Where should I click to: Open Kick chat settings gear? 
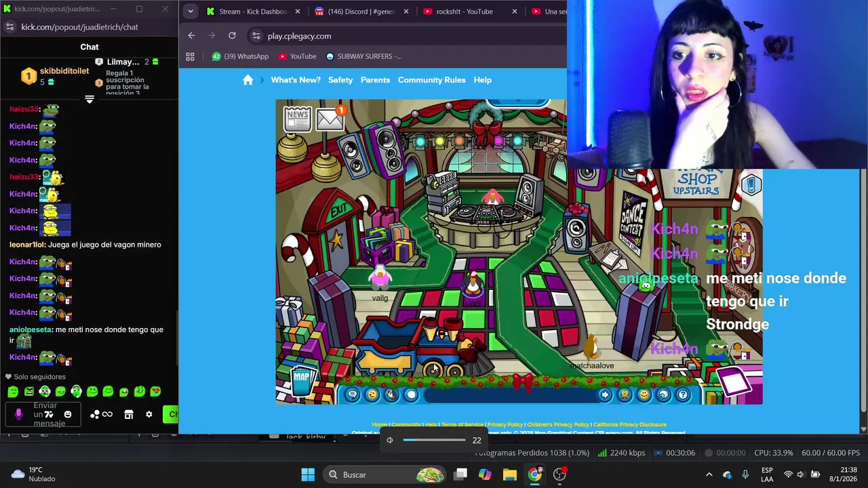(x=149, y=414)
